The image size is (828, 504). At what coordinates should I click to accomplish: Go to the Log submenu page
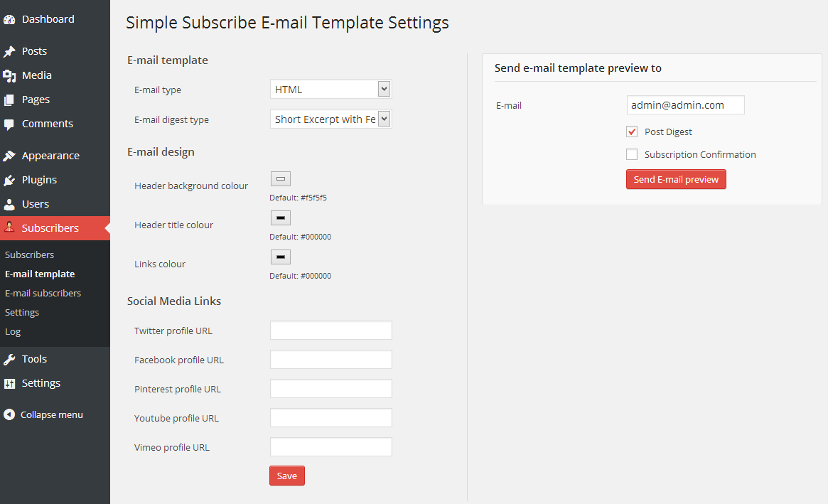(x=13, y=332)
